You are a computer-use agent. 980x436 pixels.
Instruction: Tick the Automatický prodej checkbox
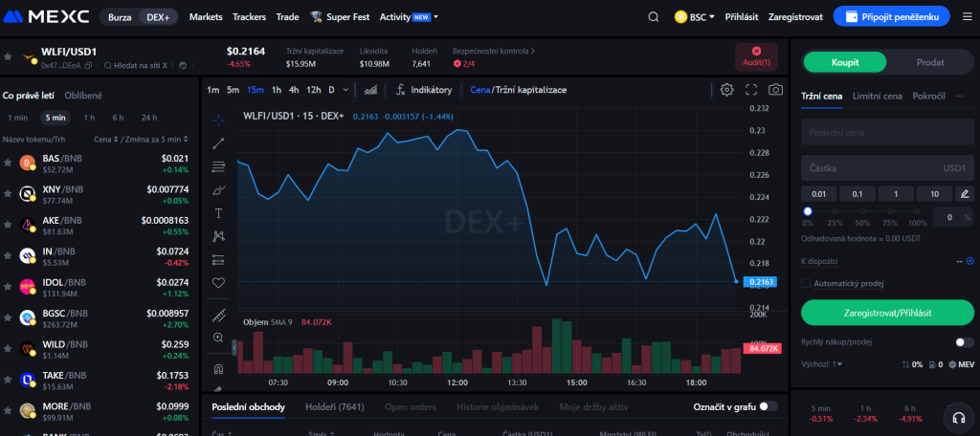coord(806,284)
